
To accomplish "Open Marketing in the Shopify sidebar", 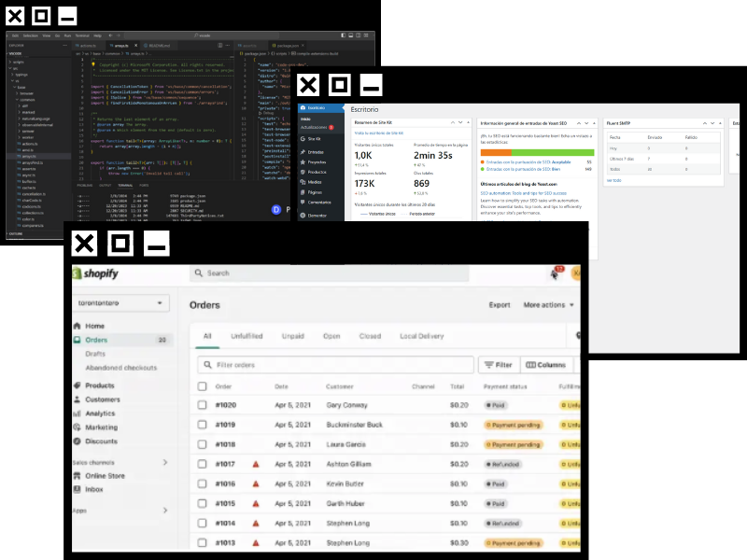I will point(96,427).
